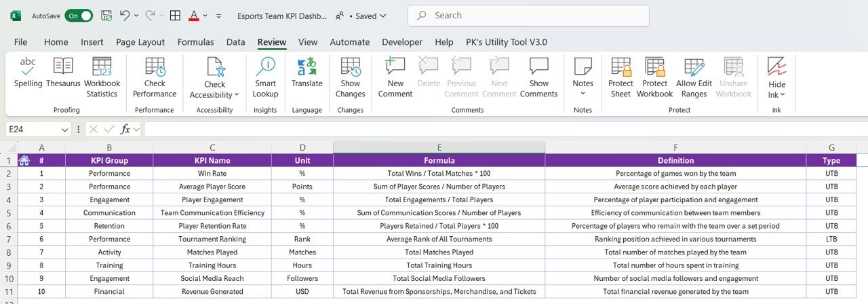Click the Matches Played cell

tap(212, 252)
